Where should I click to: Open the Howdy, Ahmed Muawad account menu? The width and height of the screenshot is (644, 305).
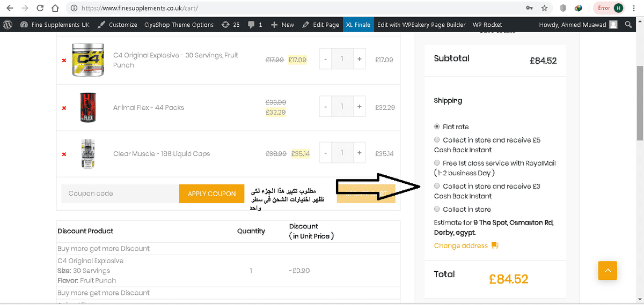click(x=578, y=25)
